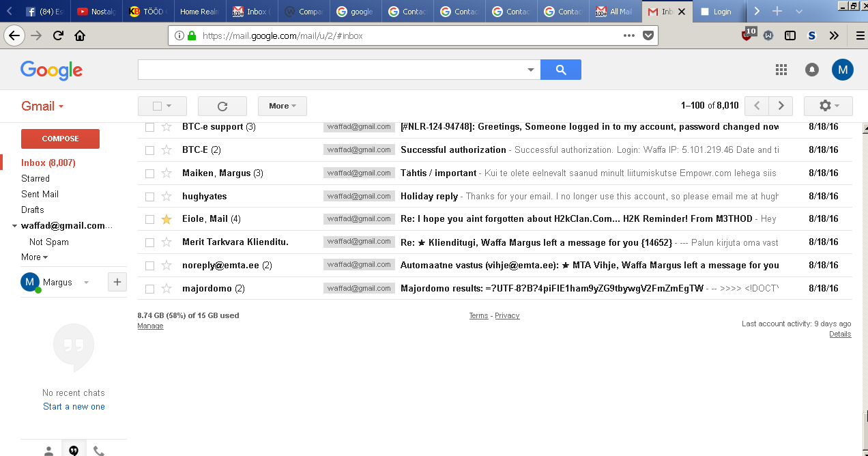Open page actions three-dots in the address bar
The height and width of the screenshot is (456, 868).
(x=629, y=35)
